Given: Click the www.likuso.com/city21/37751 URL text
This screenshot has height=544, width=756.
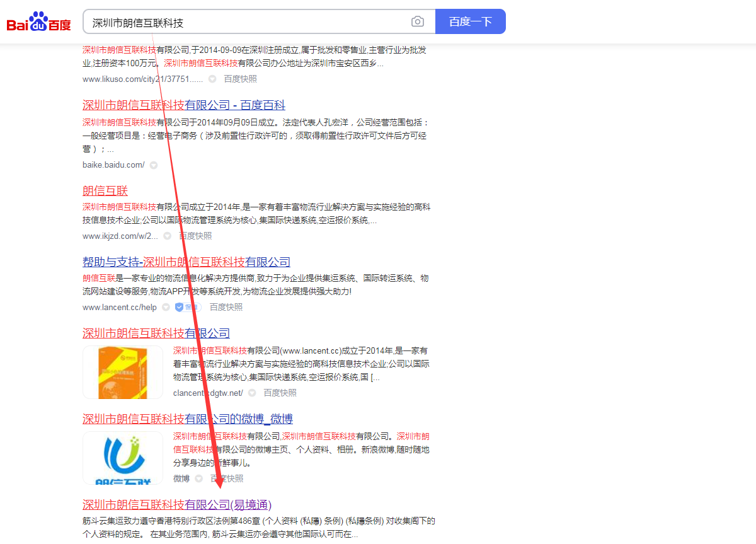Looking at the screenshot, I should pos(143,79).
